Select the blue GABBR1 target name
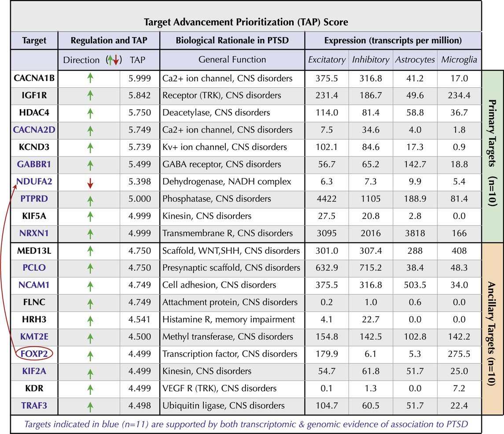The height and width of the screenshot is (434, 504). [x=33, y=164]
